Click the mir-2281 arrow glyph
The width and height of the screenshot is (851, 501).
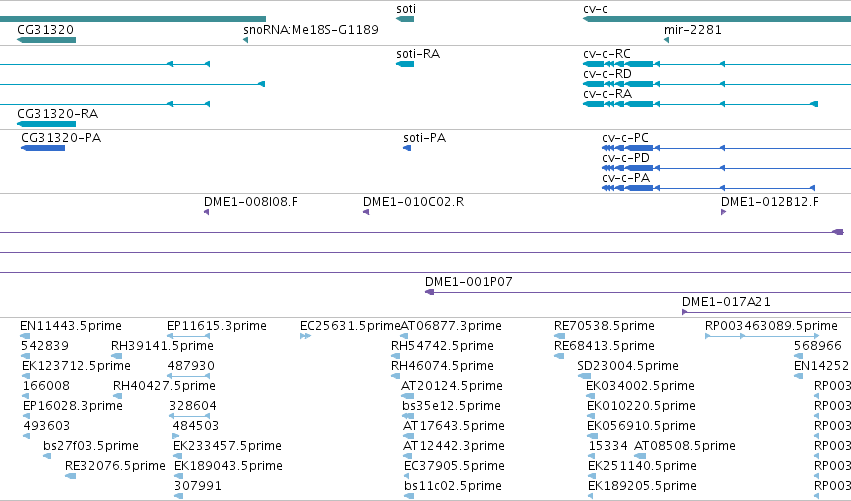coord(666,40)
